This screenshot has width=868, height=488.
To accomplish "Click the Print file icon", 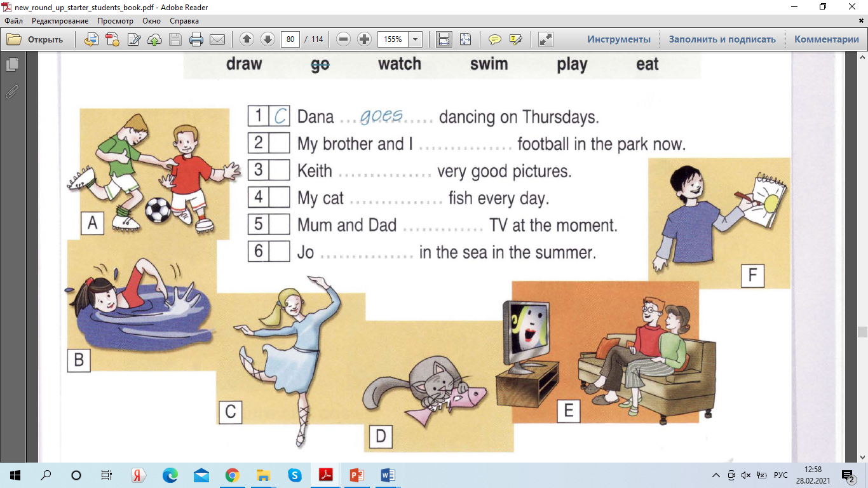I will click(x=196, y=39).
